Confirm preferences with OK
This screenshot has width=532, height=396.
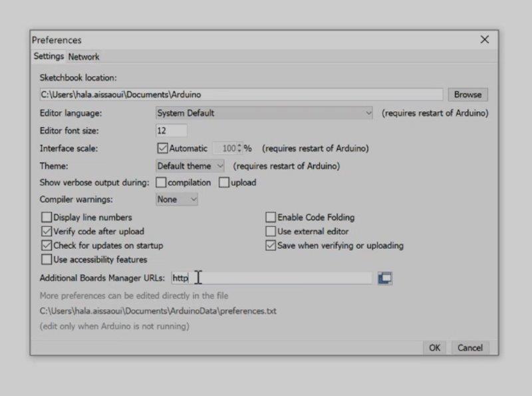[434, 348]
